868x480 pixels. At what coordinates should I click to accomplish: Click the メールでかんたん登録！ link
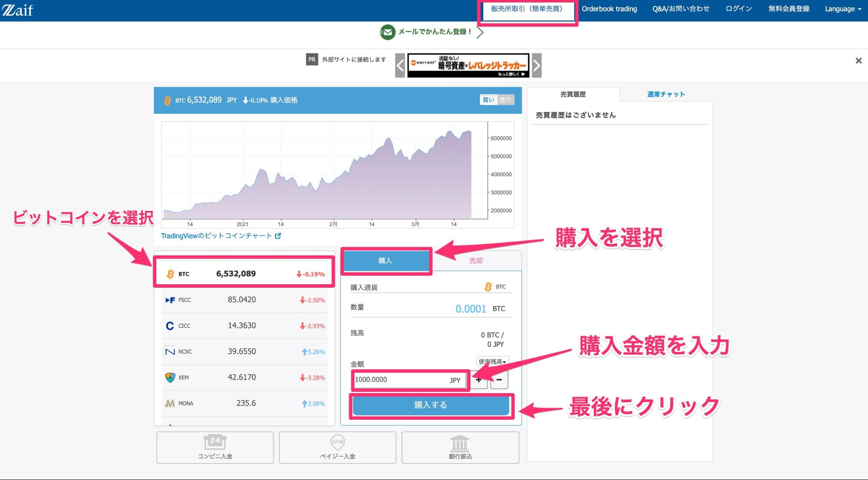[436, 32]
